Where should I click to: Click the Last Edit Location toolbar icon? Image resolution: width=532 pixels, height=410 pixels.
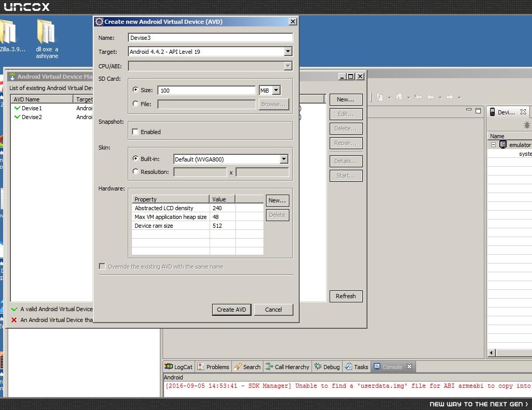point(418,97)
